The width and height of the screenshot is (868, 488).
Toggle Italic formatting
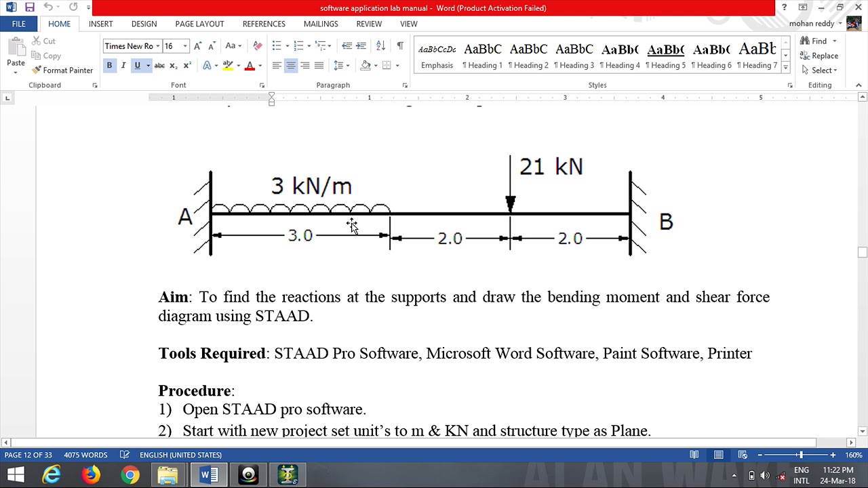(x=123, y=66)
